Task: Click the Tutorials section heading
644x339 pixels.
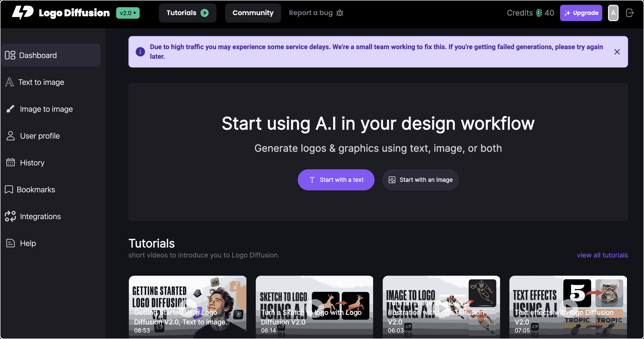Action: click(151, 244)
